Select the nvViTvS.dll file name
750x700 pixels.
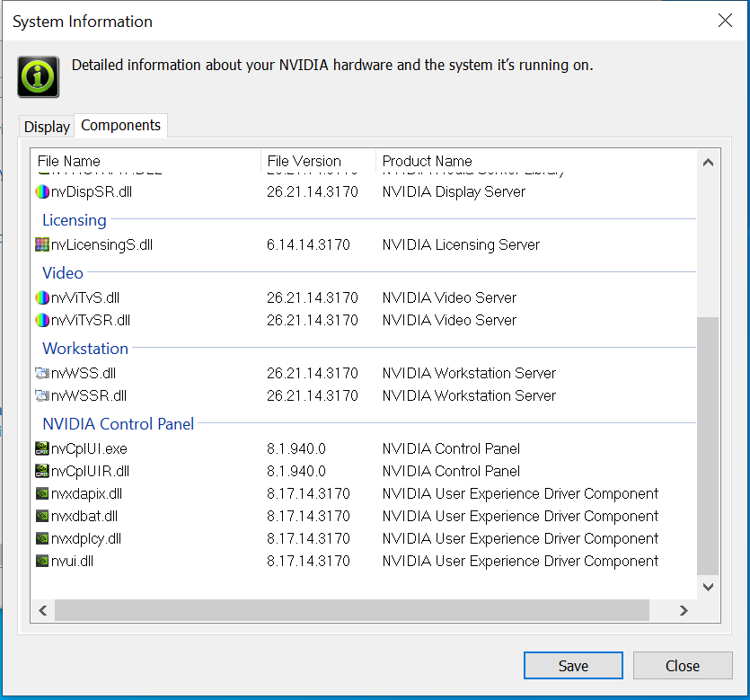tap(85, 297)
